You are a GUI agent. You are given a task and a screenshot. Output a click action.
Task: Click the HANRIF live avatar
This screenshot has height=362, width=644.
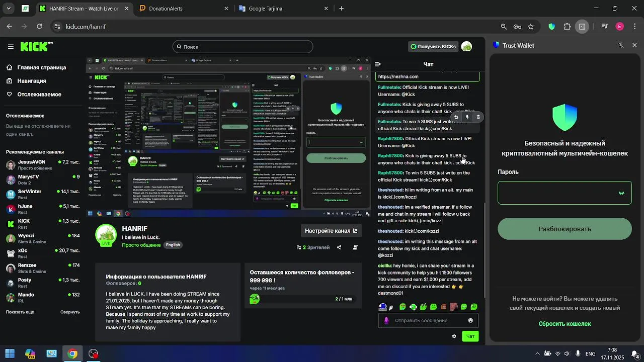106,235
